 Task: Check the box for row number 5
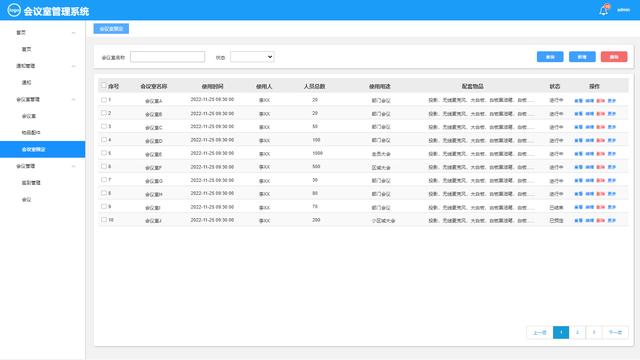click(x=104, y=153)
